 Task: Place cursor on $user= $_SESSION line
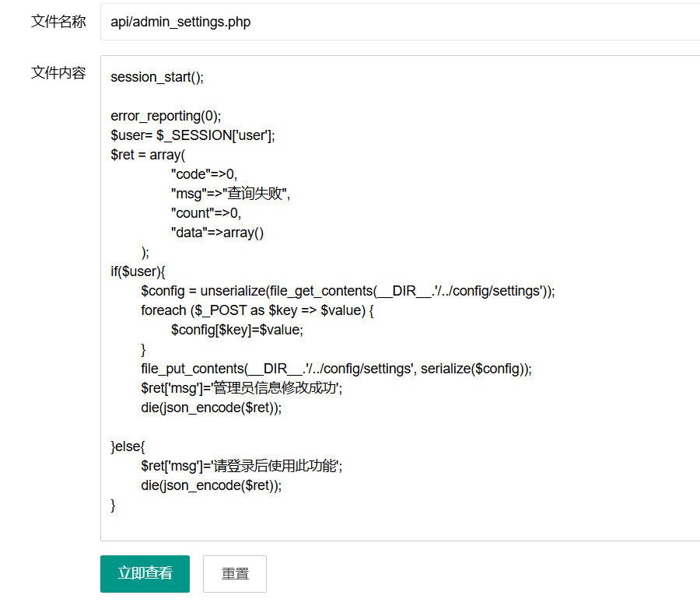(192, 135)
